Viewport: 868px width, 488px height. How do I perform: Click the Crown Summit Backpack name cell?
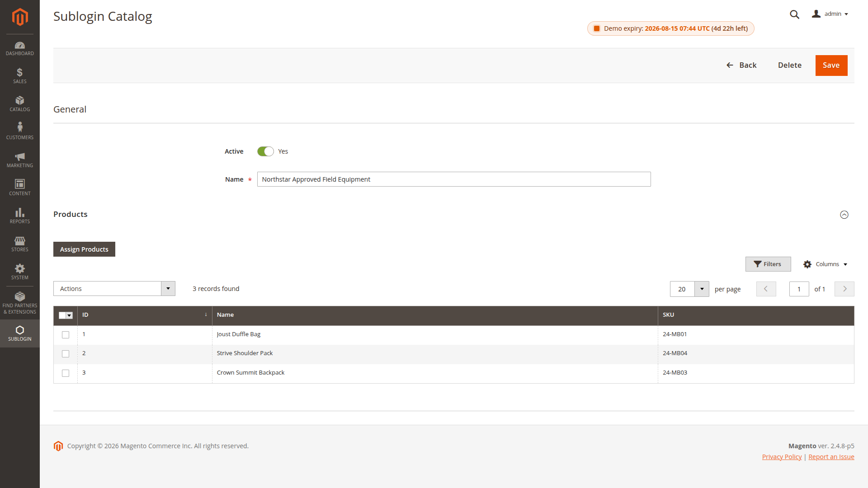click(435, 373)
